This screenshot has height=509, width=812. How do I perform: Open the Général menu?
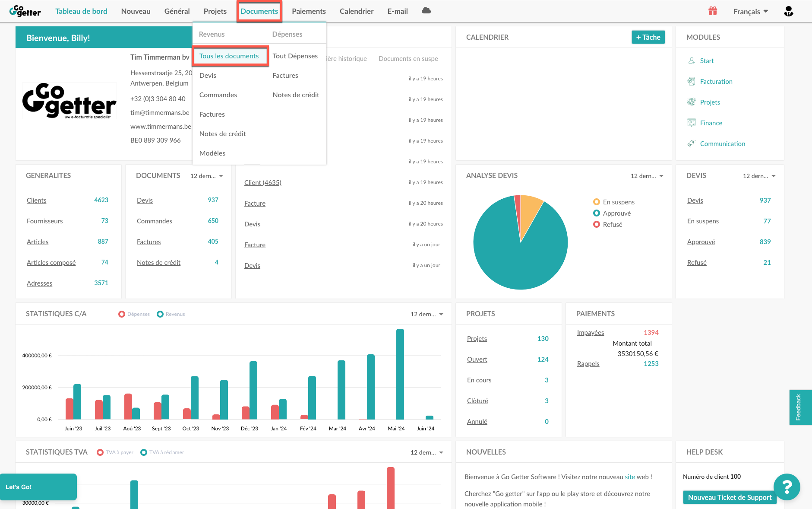click(177, 11)
